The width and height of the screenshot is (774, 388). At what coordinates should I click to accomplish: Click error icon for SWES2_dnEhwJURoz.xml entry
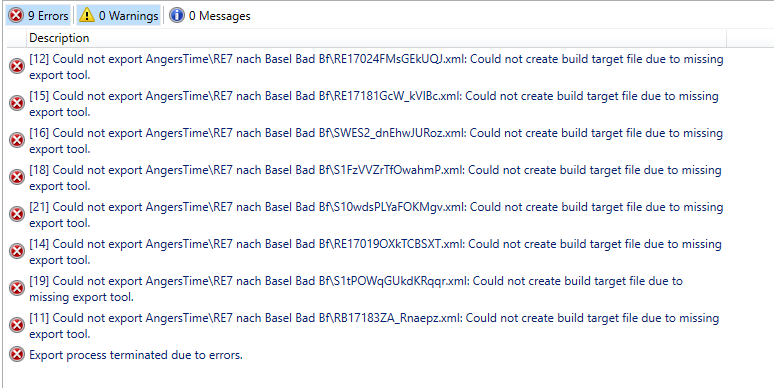(17, 140)
